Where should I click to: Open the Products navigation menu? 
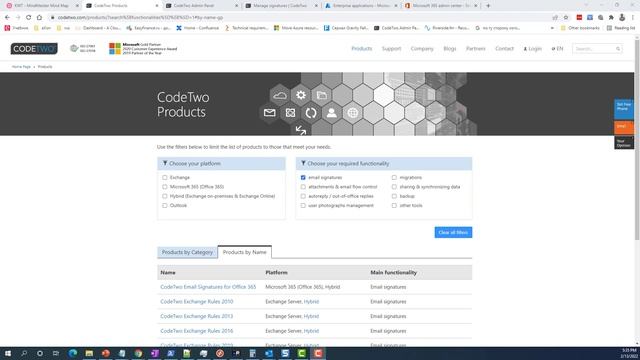362,49
